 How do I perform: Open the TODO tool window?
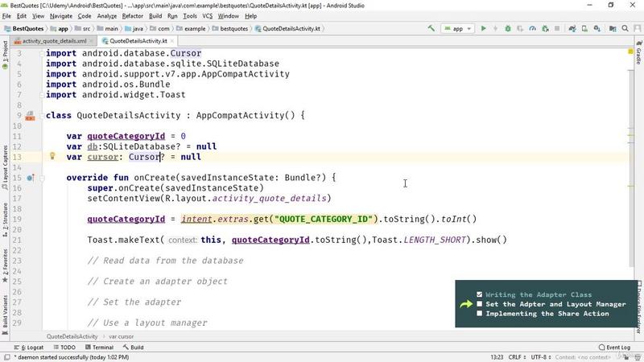tap(64, 348)
